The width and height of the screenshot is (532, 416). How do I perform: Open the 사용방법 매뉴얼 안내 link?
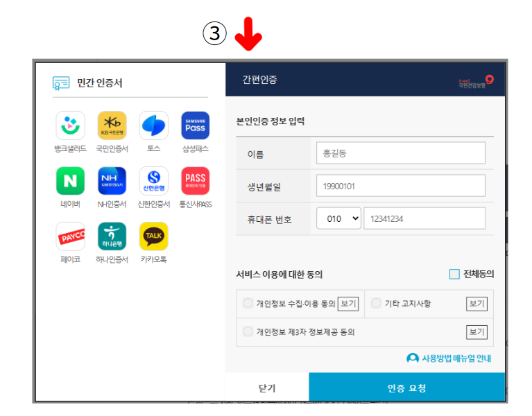pyautogui.click(x=449, y=358)
